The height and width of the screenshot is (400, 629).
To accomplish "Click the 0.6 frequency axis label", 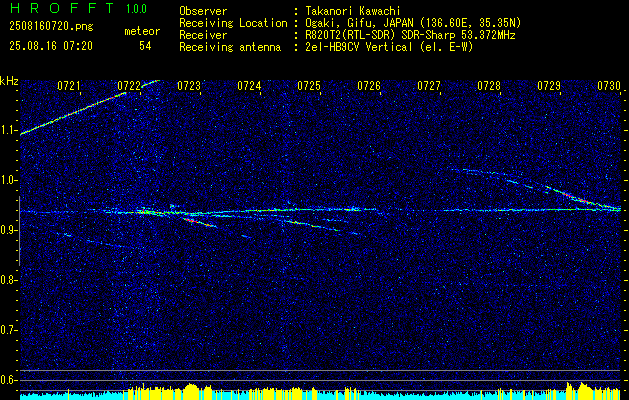I will point(7,380).
